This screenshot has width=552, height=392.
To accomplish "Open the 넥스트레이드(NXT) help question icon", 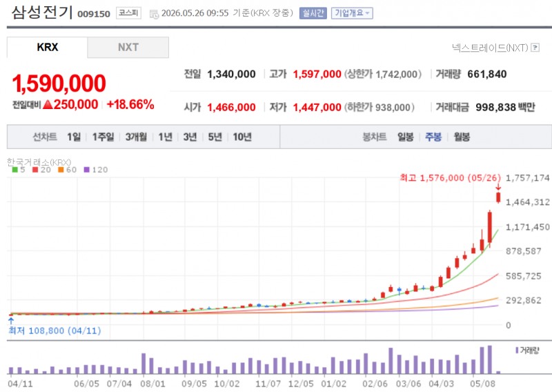I will (535, 47).
